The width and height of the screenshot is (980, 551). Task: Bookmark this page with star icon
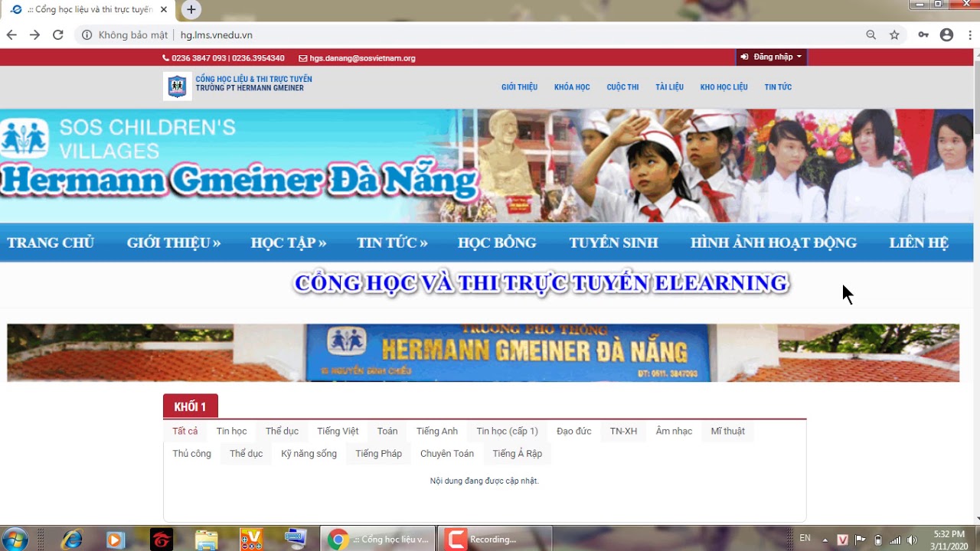(894, 35)
